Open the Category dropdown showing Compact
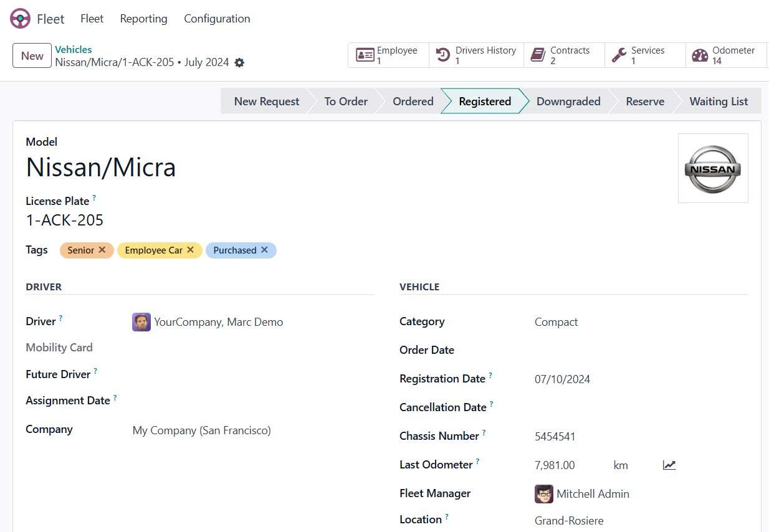Viewport: 769px width, 532px height. [x=641, y=322]
